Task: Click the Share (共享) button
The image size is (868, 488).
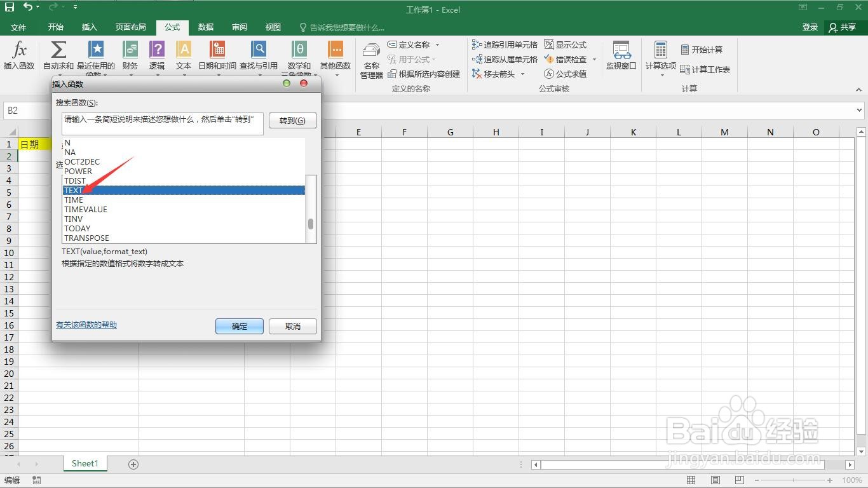Action: coord(843,27)
